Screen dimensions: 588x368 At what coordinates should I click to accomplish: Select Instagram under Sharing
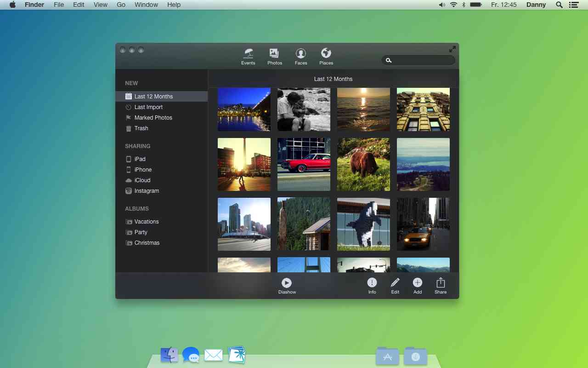point(146,191)
